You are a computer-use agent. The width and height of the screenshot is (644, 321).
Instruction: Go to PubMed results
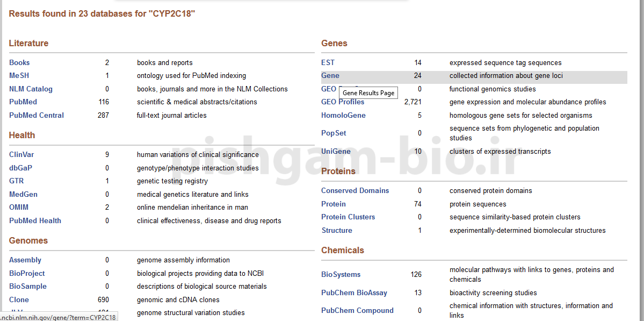click(x=23, y=102)
